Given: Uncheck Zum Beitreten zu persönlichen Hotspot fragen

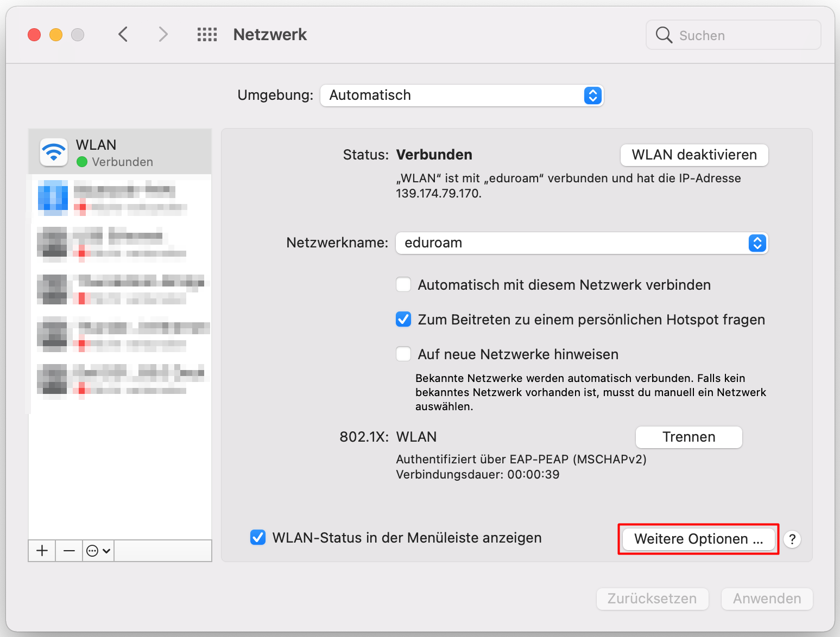Looking at the screenshot, I should click(x=403, y=320).
